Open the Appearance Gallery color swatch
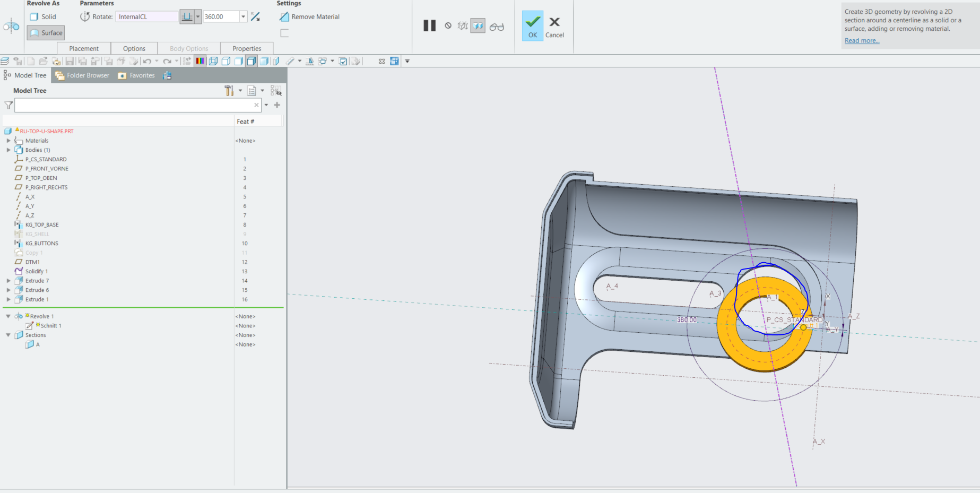 tap(200, 61)
